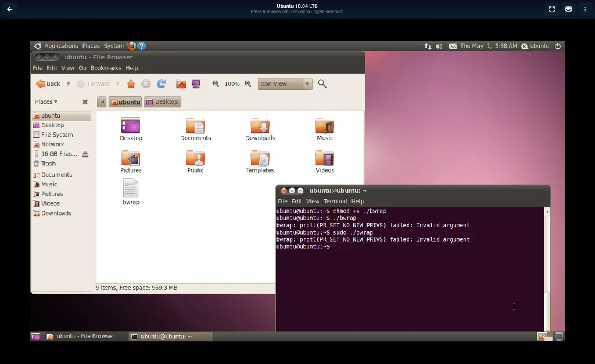Select the bwrap file icon
The height and width of the screenshot is (364, 595).
click(x=131, y=188)
